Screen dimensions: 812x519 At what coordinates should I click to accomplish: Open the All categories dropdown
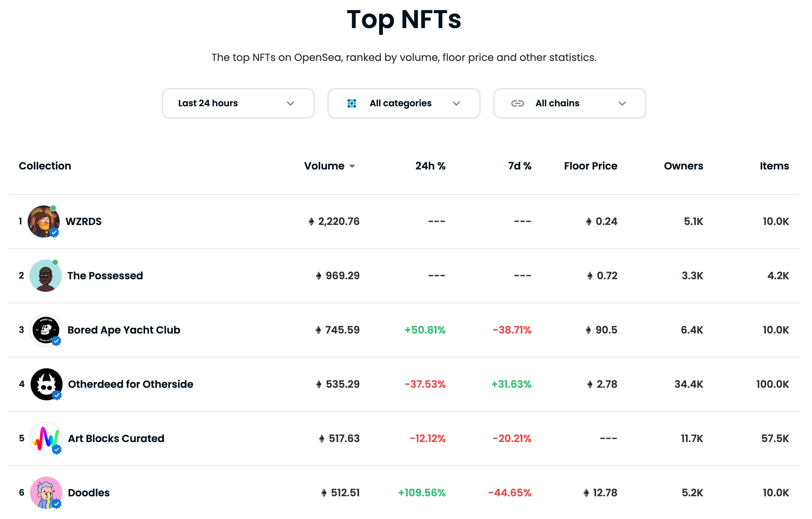coord(404,104)
